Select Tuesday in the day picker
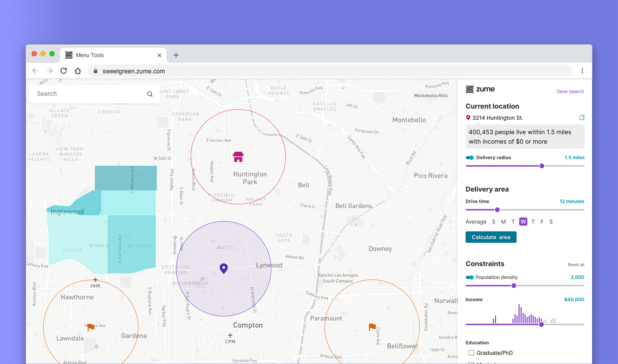The height and width of the screenshot is (364, 618). [513, 222]
